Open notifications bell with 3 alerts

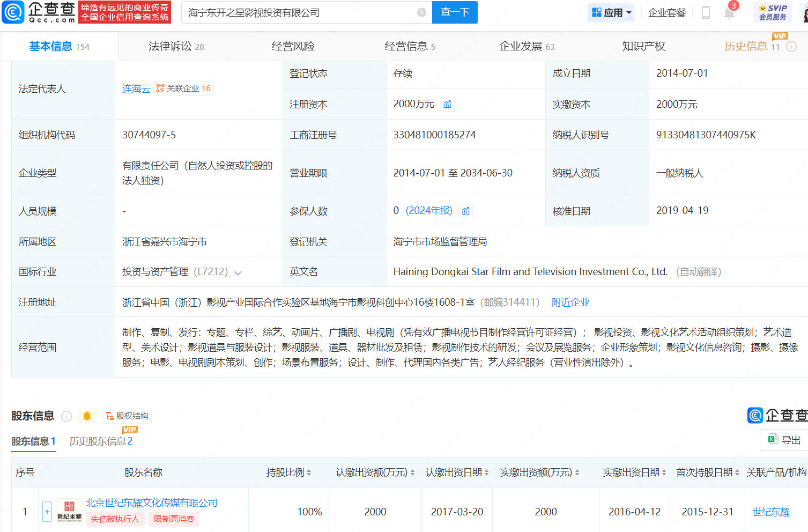coord(729,12)
